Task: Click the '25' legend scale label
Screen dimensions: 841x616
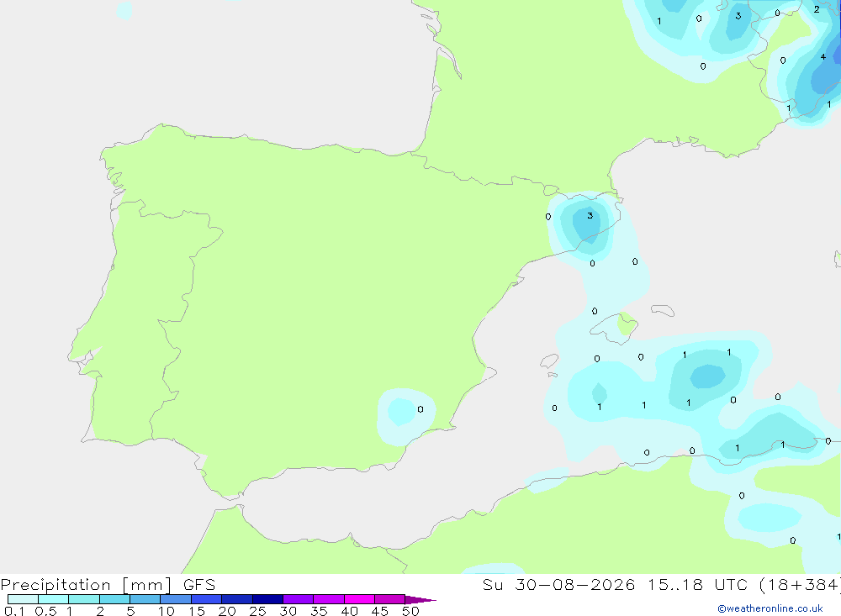Action: [257, 611]
